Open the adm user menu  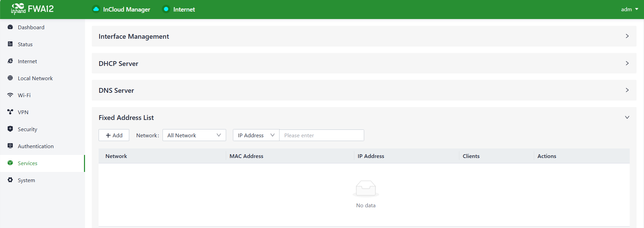pyautogui.click(x=629, y=10)
